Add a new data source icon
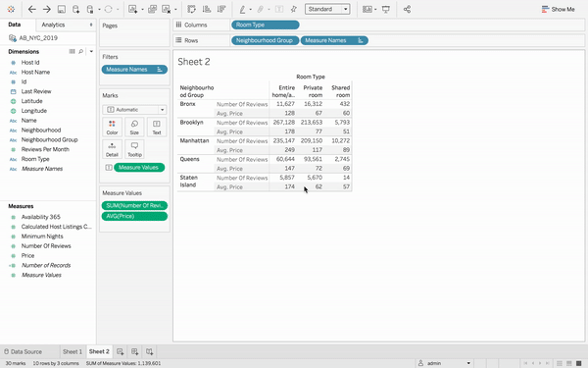 (75, 9)
